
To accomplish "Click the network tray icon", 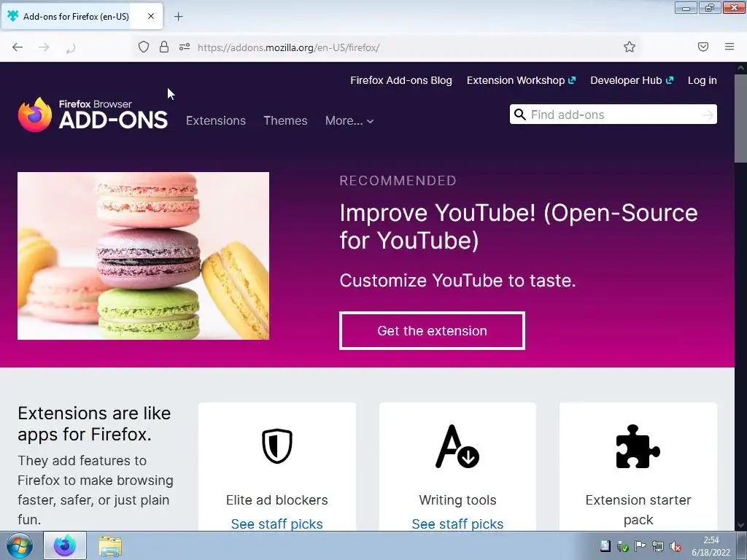I will pos(658,547).
